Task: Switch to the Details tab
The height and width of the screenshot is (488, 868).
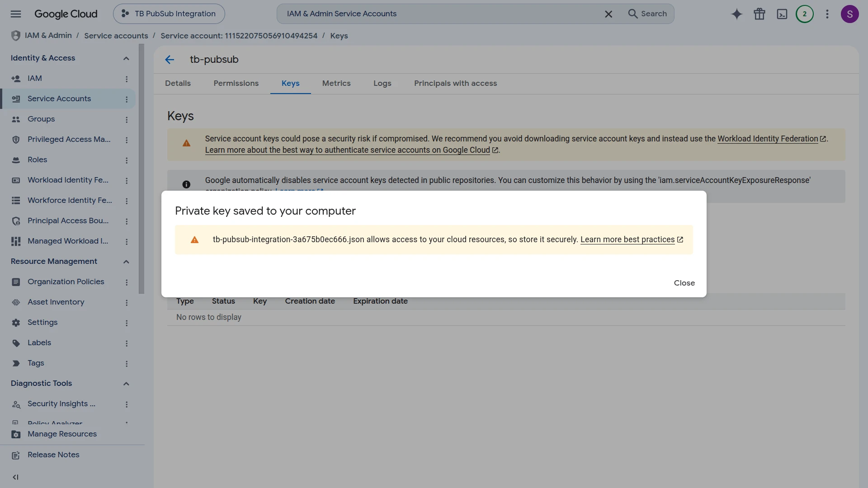Action: [178, 84]
